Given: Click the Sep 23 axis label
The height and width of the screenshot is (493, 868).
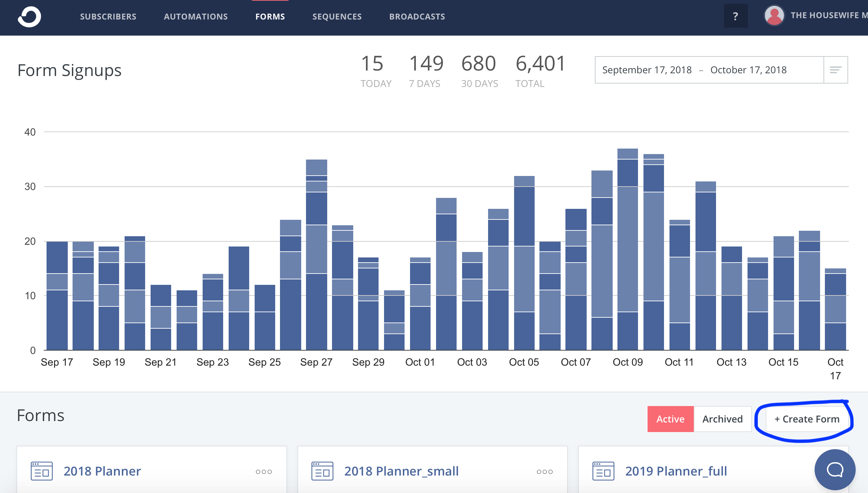Looking at the screenshot, I should tap(213, 362).
